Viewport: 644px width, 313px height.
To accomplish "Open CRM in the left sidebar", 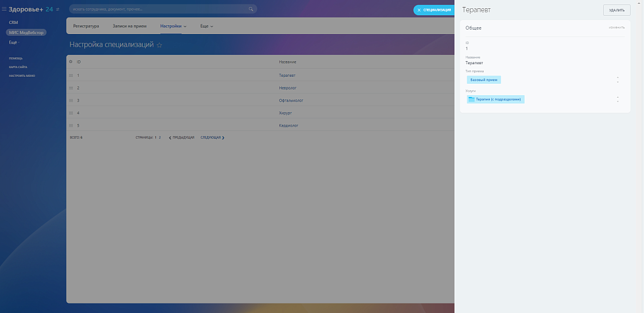I will [13, 22].
